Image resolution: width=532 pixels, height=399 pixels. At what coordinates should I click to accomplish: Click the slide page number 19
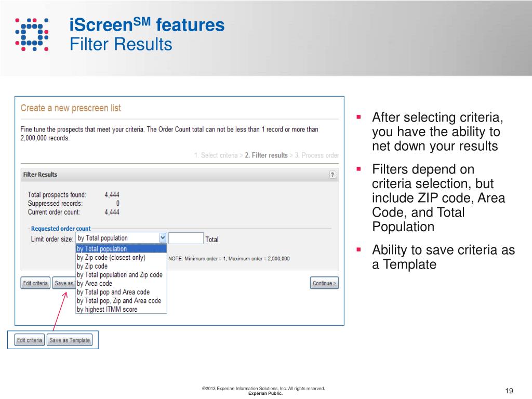509,391
